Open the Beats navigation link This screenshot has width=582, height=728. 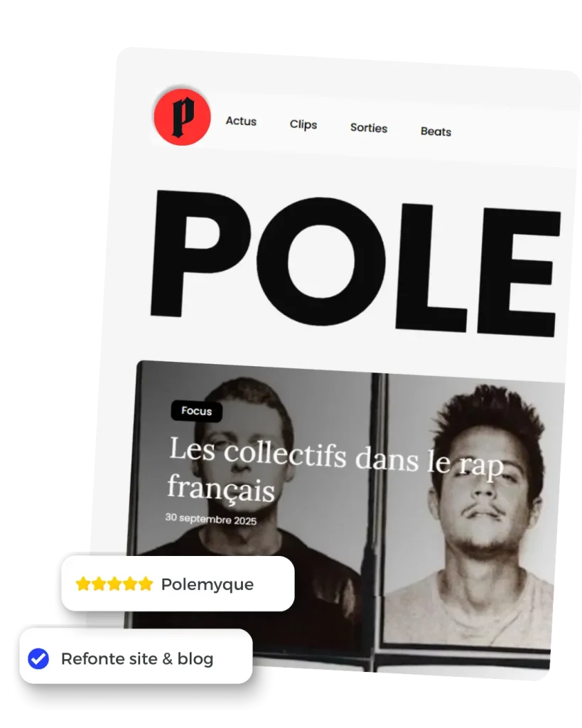click(436, 132)
